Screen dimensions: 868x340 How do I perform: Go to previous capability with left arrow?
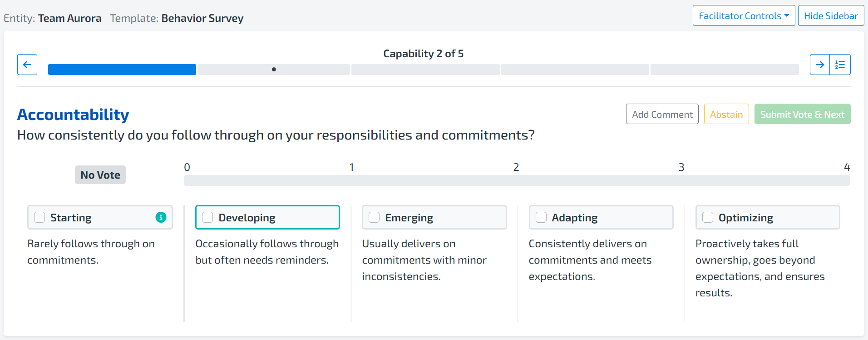(27, 65)
